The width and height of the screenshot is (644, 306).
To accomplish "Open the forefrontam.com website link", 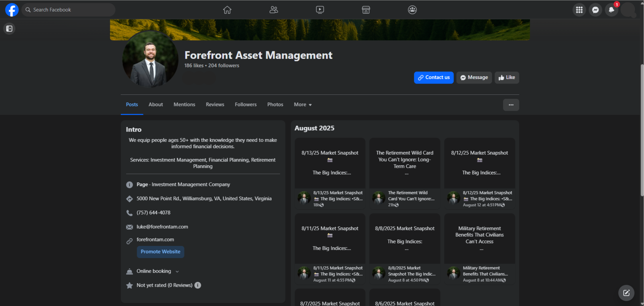I will point(155,239).
